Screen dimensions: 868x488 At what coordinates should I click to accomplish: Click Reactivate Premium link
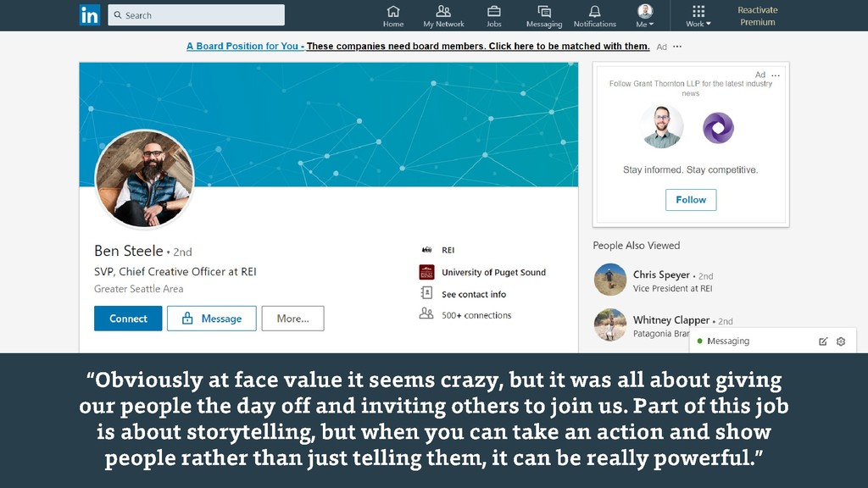point(757,16)
